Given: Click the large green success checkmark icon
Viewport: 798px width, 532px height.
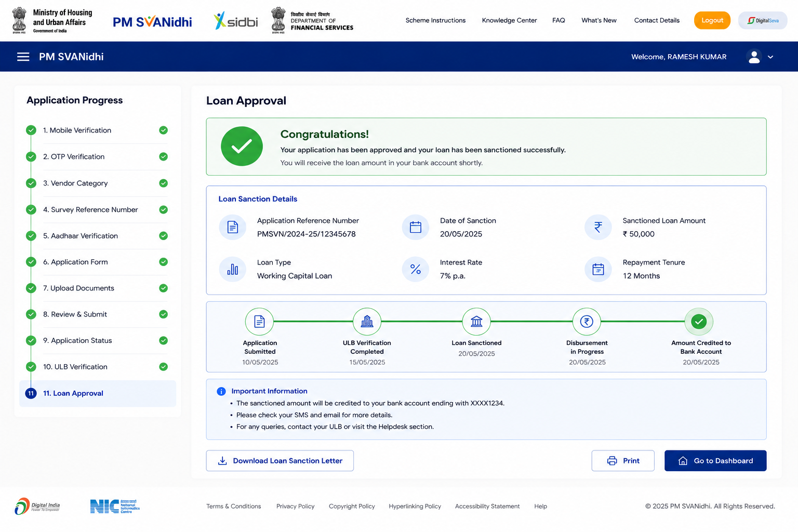Looking at the screenshot, I should click(242, 147).
